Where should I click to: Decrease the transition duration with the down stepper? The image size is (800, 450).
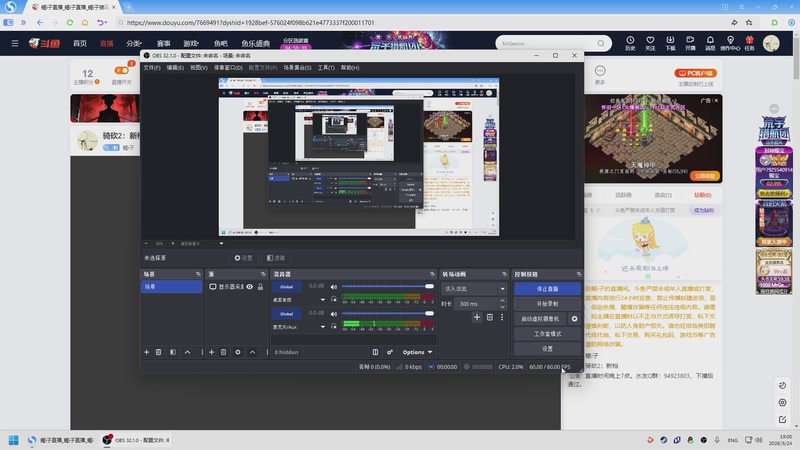pyautogui.click(x=503, y=307)
